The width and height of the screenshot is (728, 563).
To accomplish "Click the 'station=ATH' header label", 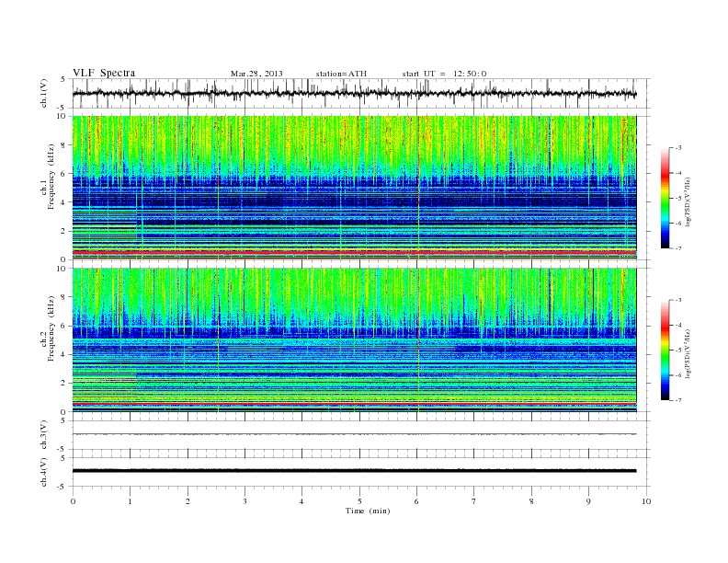I will pos(341,74).
